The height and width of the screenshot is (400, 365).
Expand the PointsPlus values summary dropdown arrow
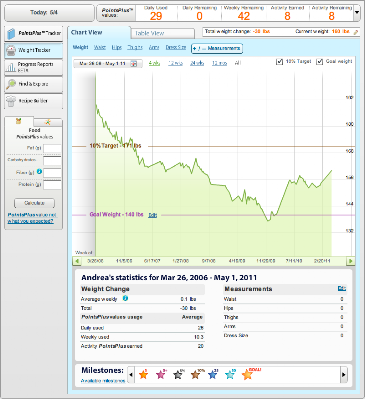[x=357, y=13]
